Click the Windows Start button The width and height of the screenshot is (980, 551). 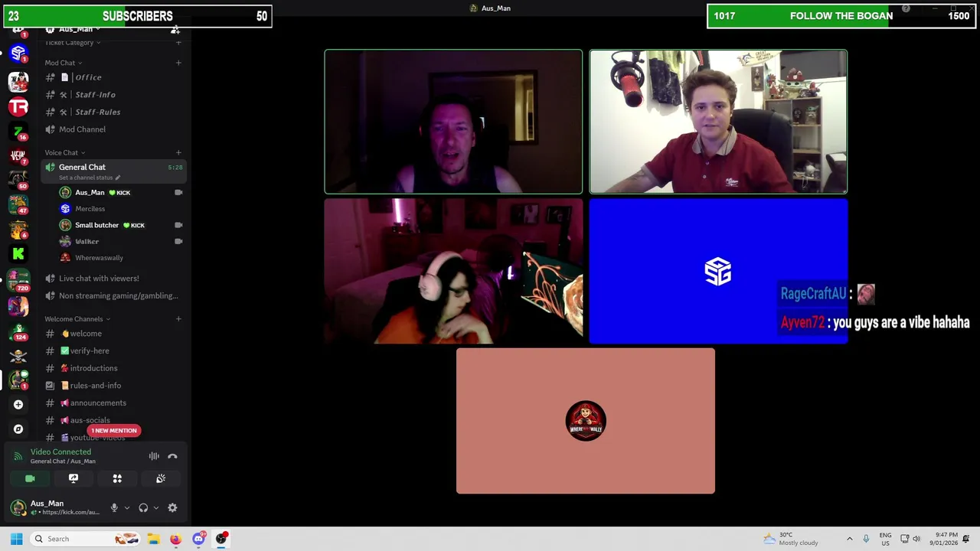[x=16, y=539]
